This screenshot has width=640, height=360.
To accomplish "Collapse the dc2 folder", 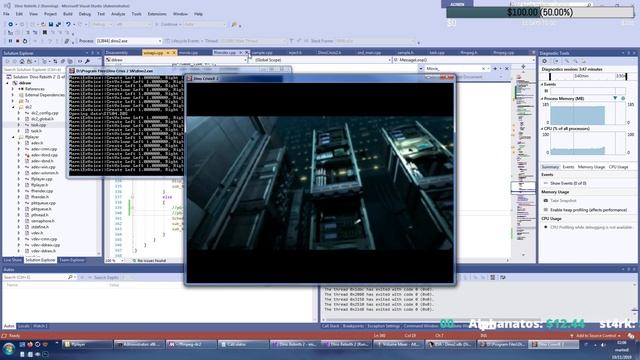I will click(13, 107).
